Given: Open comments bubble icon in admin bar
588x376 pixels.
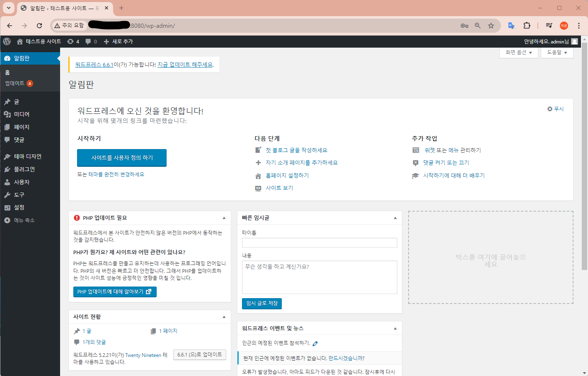Looking at the screenshot, I should 91,41.
